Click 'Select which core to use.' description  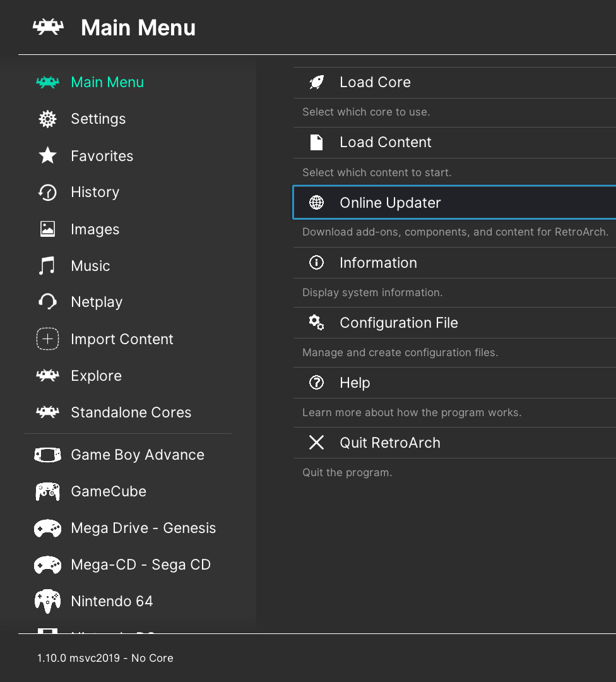click(x=366, y=112)
